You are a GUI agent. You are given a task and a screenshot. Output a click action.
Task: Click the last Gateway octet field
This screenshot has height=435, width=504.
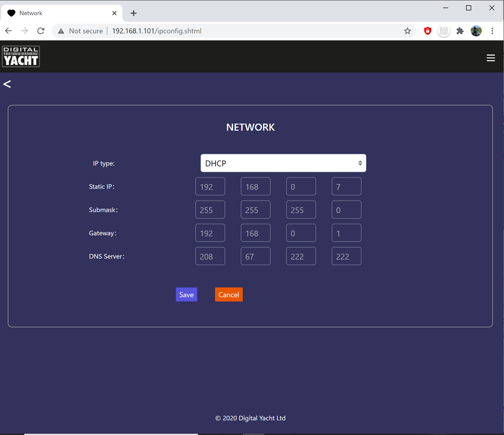point(346,233)
